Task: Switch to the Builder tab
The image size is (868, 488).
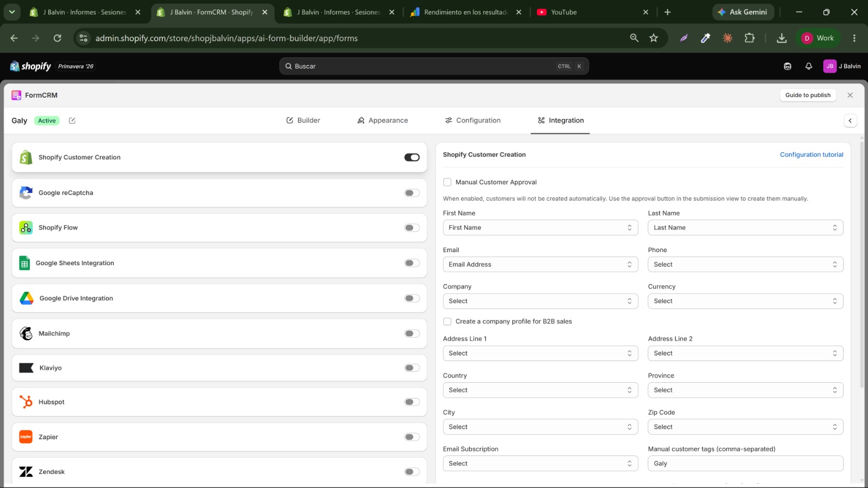Action: pos(303,120)
